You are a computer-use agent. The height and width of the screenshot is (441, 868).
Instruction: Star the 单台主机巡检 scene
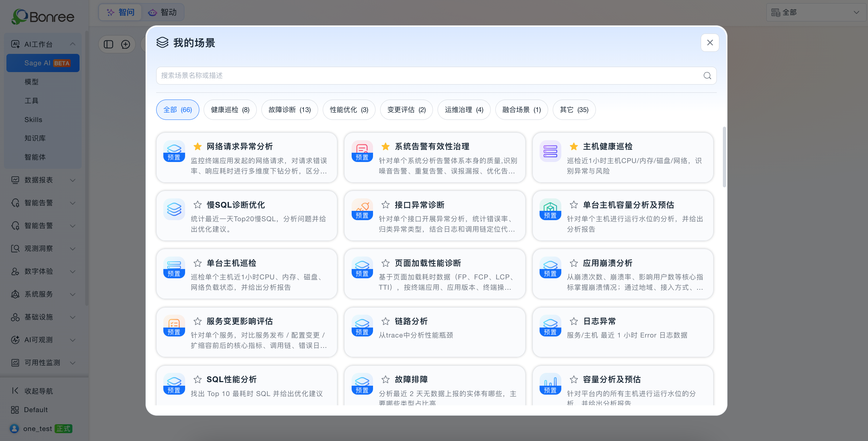pos(198,263)
